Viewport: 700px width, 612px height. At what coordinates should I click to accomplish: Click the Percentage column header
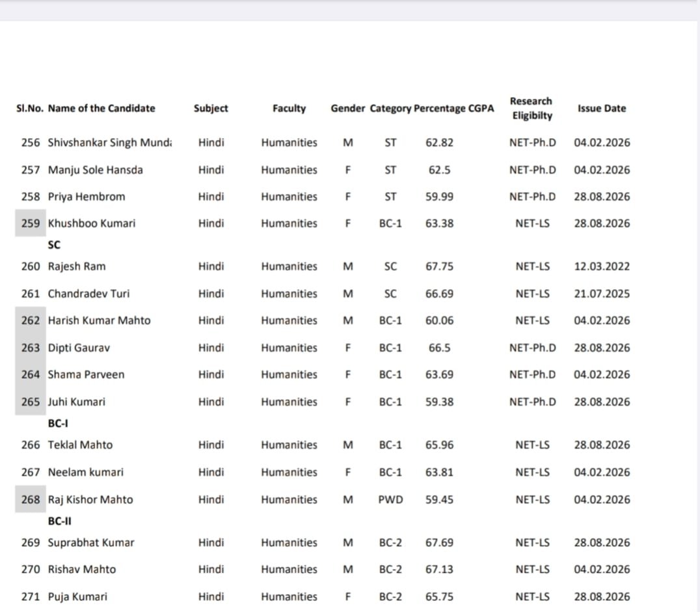(440, 108)
